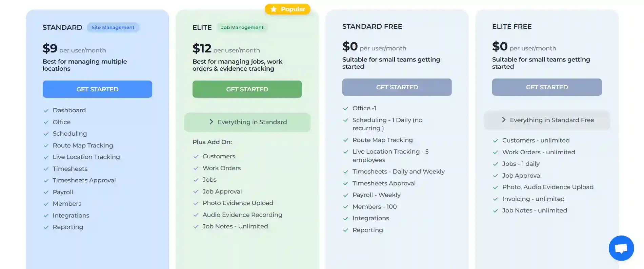This screenshot has width=644, height=269.
Task: Click the checkmark icon next to Payroll
Action: click(46, 193)
